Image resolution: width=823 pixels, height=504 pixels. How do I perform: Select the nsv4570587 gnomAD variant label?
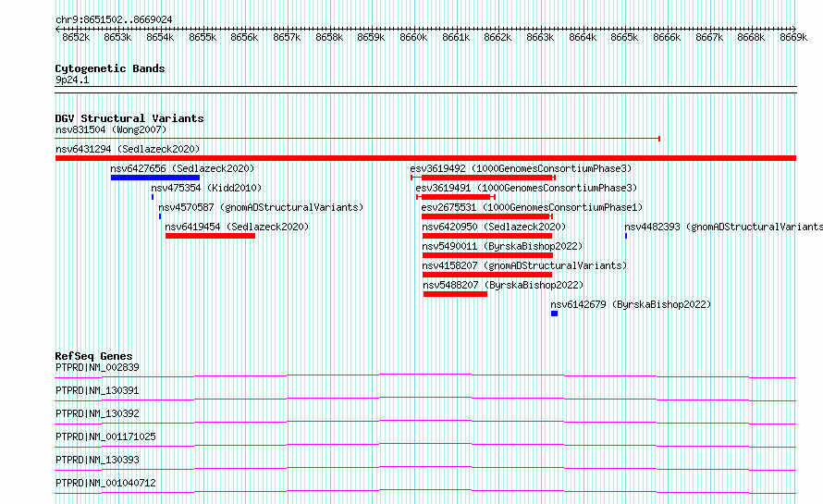point(261,207)
